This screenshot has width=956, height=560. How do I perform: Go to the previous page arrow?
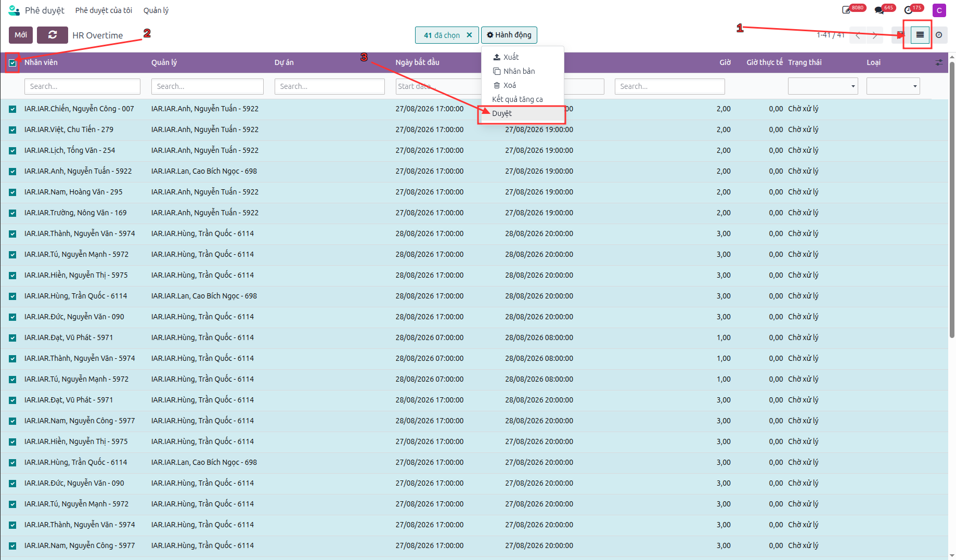[x=858, y=35]
